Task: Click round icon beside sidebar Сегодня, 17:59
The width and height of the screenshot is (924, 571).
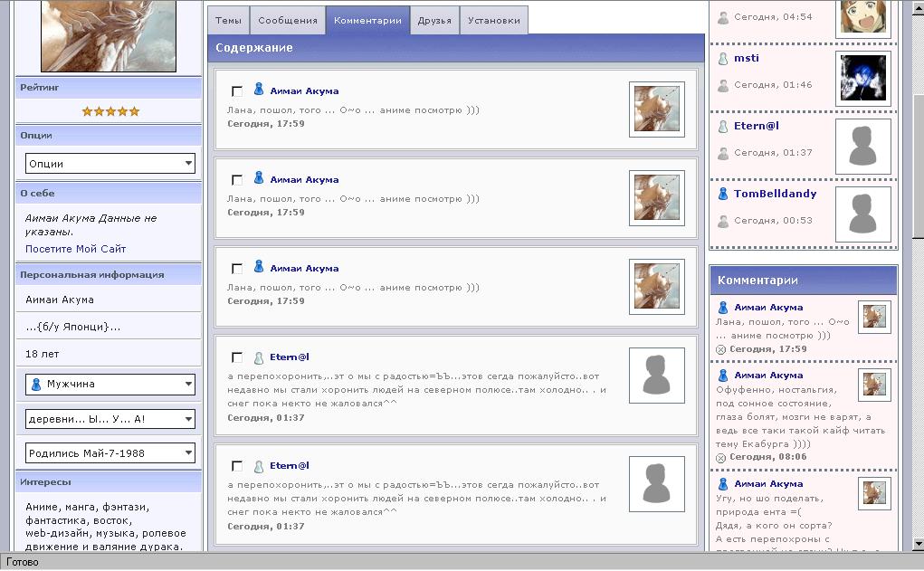Action: pos(721,349)
